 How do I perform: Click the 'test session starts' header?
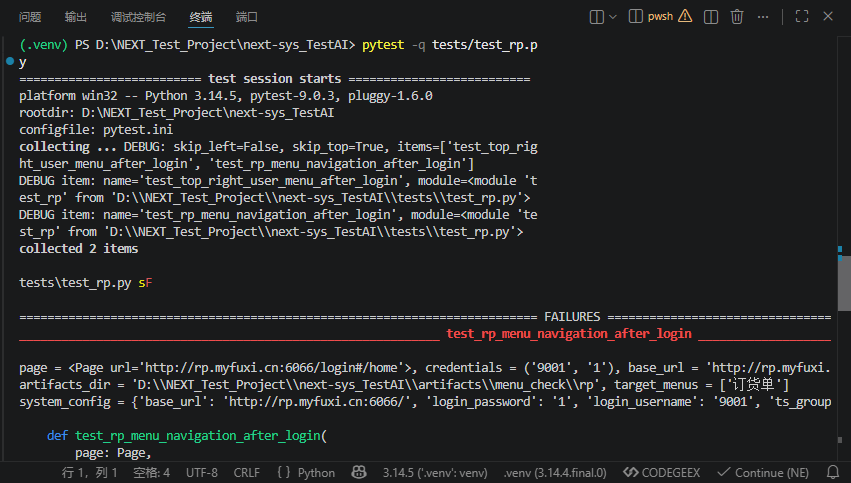[275, 79]
